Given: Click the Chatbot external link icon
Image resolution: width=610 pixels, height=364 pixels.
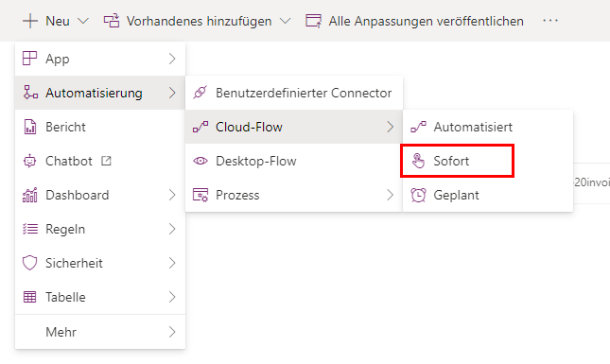Looking at the screenshot, I should click(x=106, y=161).
